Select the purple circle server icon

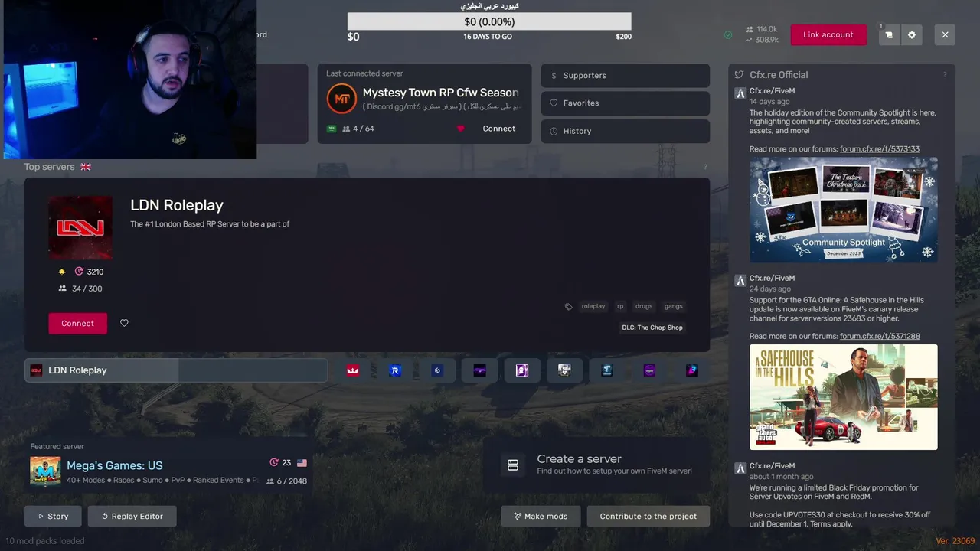649,370
